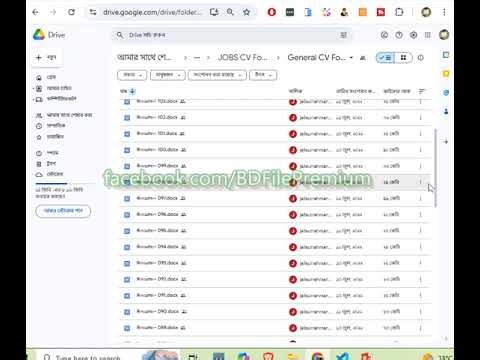This screenshot has width=480, height=360.
Task: Open the Type filter chip
Action: pyautogui.click(x=132, y=75)
